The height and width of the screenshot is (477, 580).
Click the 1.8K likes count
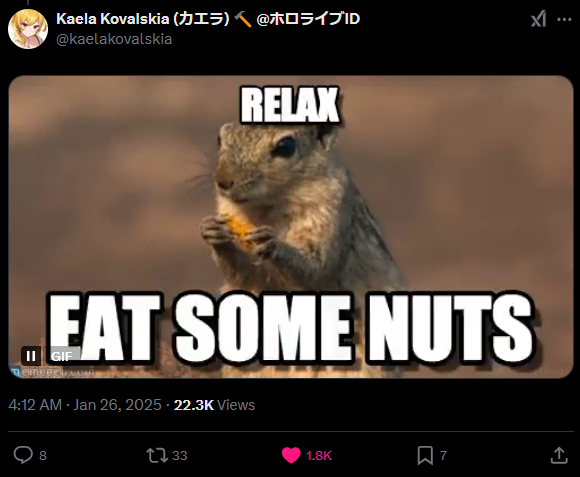[319, 456]
